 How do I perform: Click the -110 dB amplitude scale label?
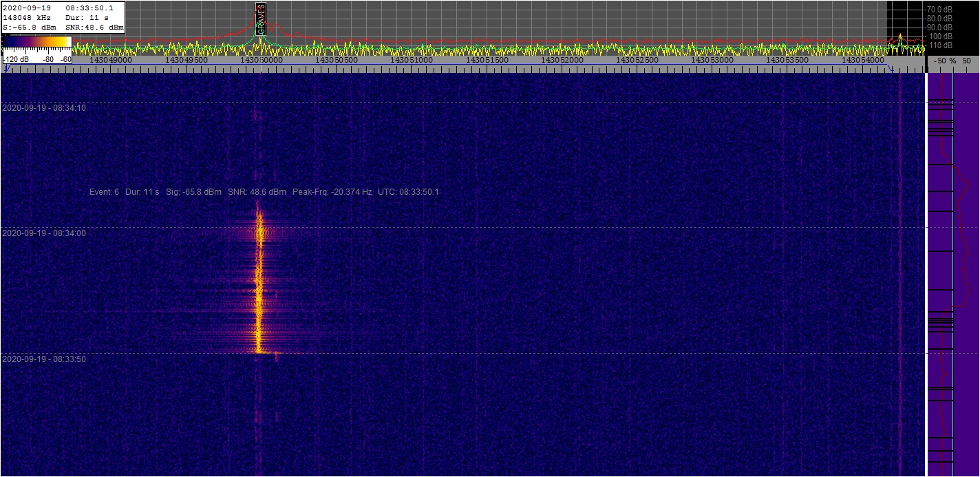point(940,45)
